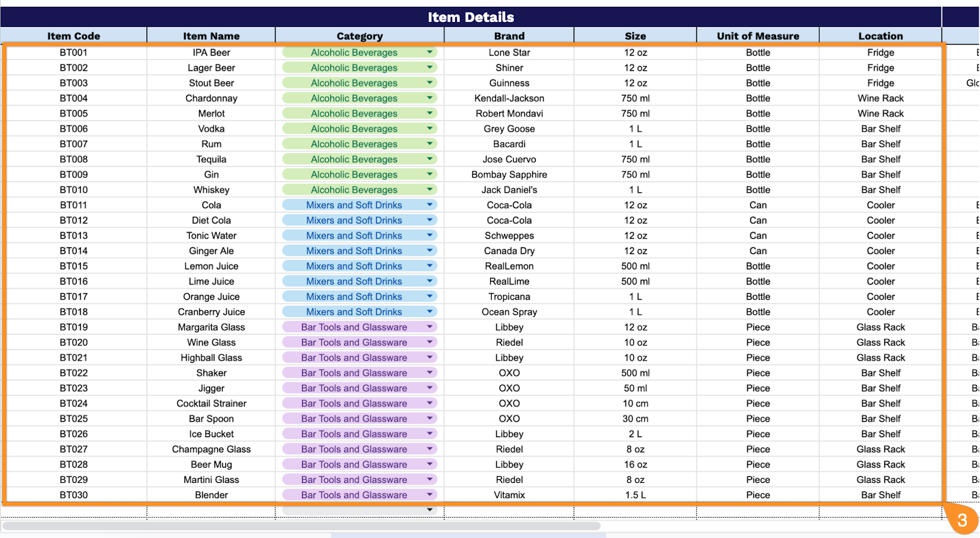Click the Location column header

(x=880, y=35)
